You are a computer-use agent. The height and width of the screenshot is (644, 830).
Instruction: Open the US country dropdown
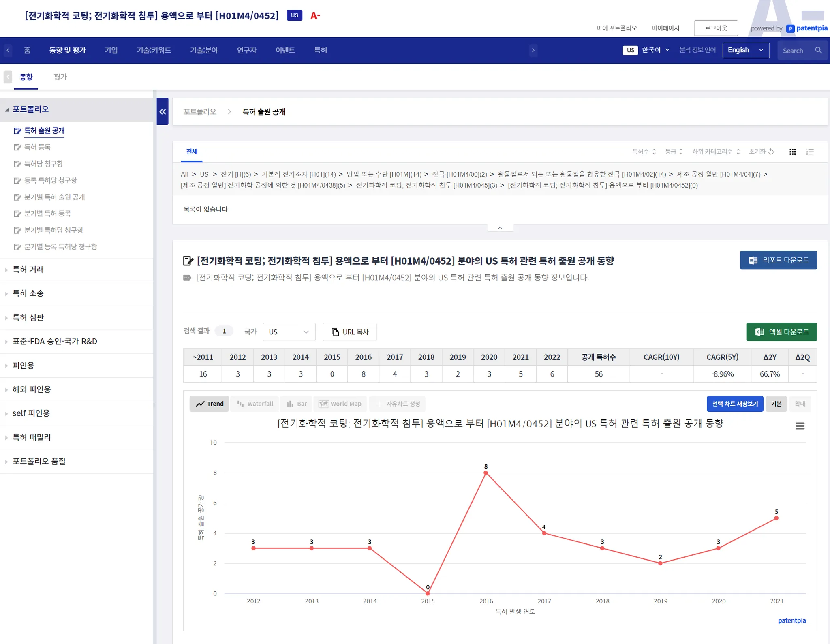pyautogui.click(x=289, y=332)
